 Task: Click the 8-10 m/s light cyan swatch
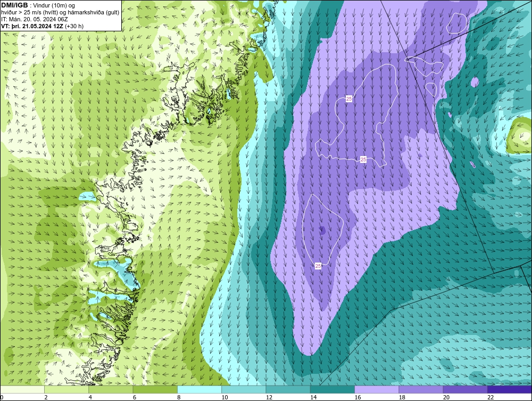[199, 389]
